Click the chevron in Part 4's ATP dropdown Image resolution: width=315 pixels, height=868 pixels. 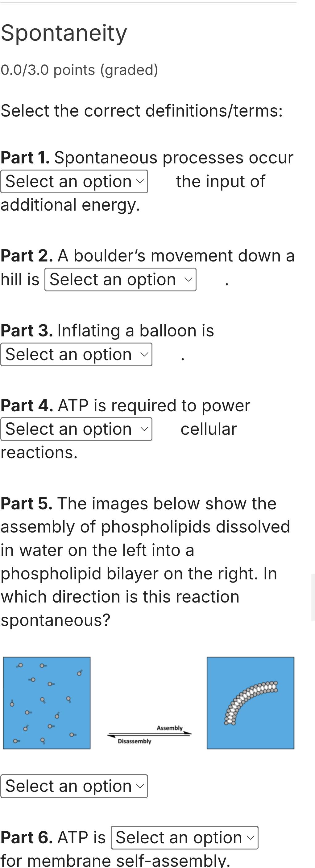point(144,429)
